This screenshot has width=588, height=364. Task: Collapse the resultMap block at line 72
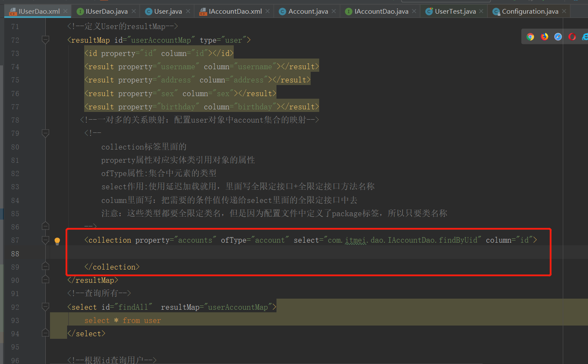click(45, 40)
